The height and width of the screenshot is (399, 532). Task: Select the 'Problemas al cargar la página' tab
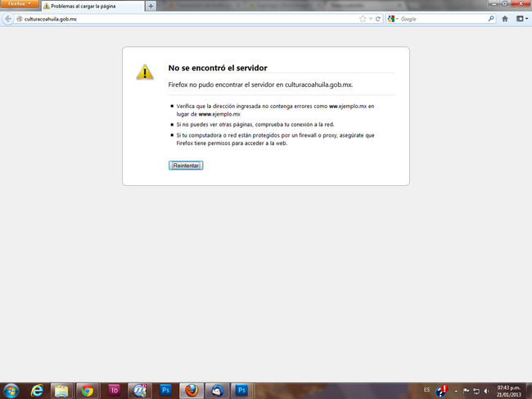click(90, 6)
